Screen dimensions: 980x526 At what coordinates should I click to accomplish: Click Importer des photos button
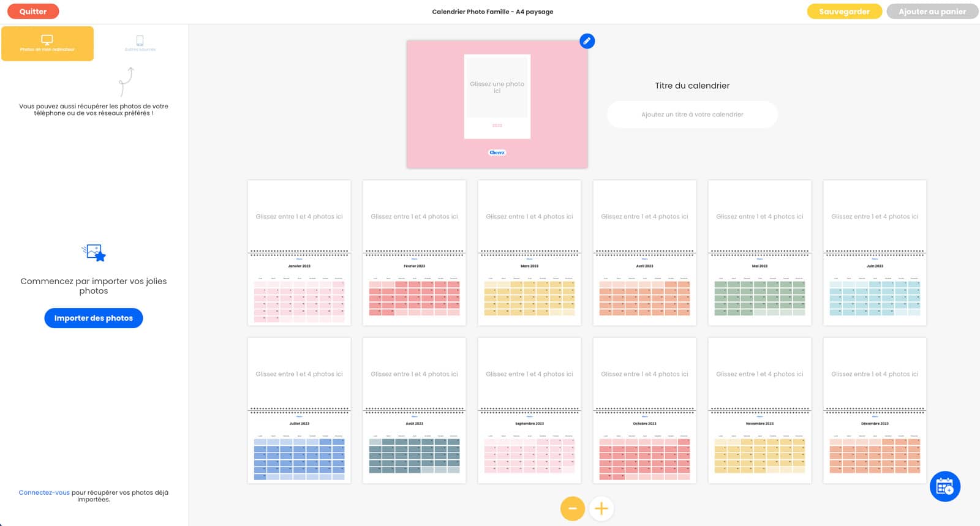94,318
